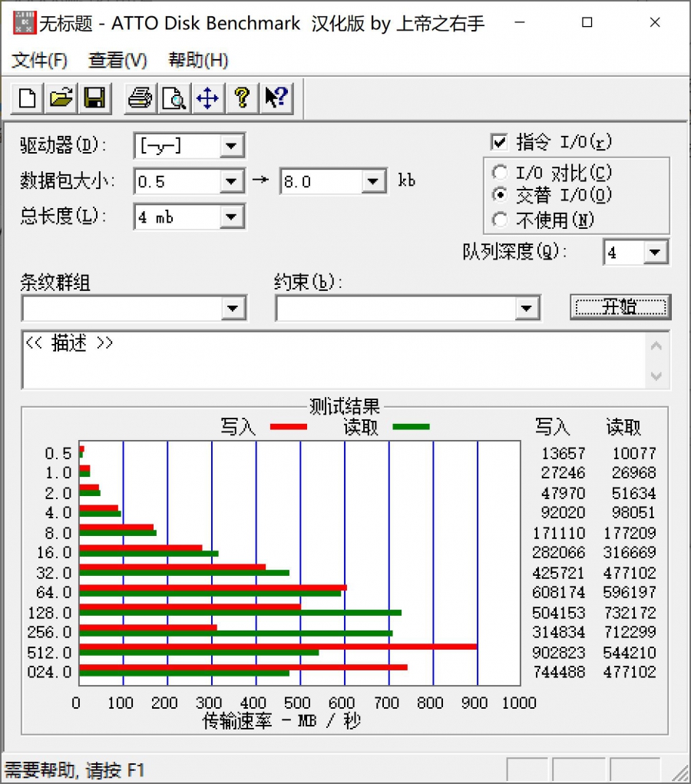Click the four-arrow move icon

click(x=207, y=98)
